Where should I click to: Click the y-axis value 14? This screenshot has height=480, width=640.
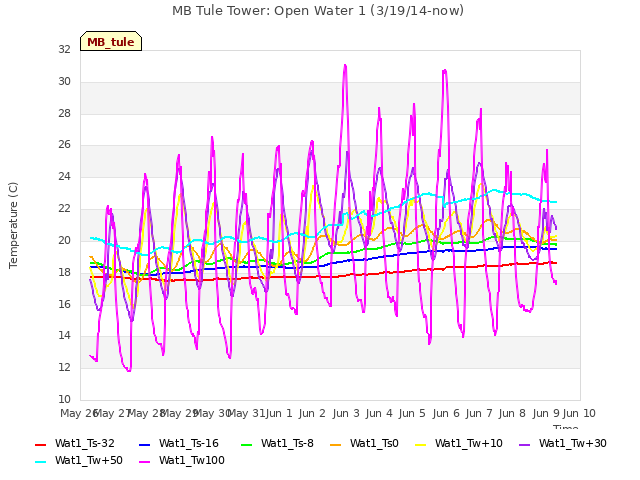(64, 336)
